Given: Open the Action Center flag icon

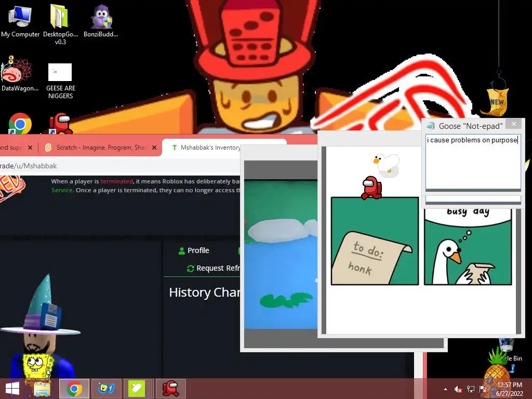Looking at the screenshot, I should click(x=483, y=389).
